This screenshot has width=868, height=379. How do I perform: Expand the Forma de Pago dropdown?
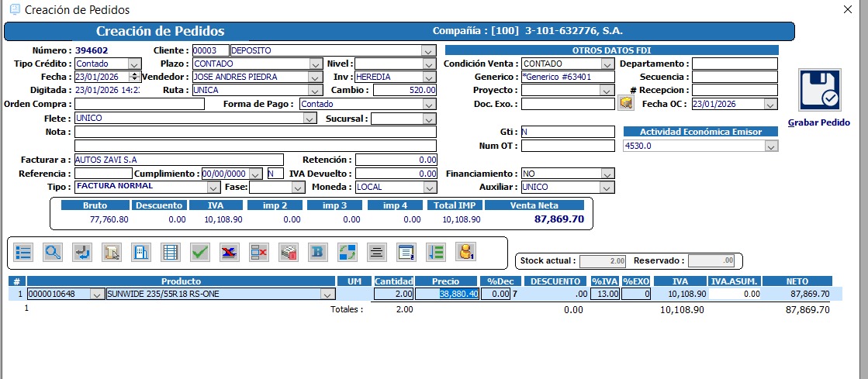(x=428, y=103)
